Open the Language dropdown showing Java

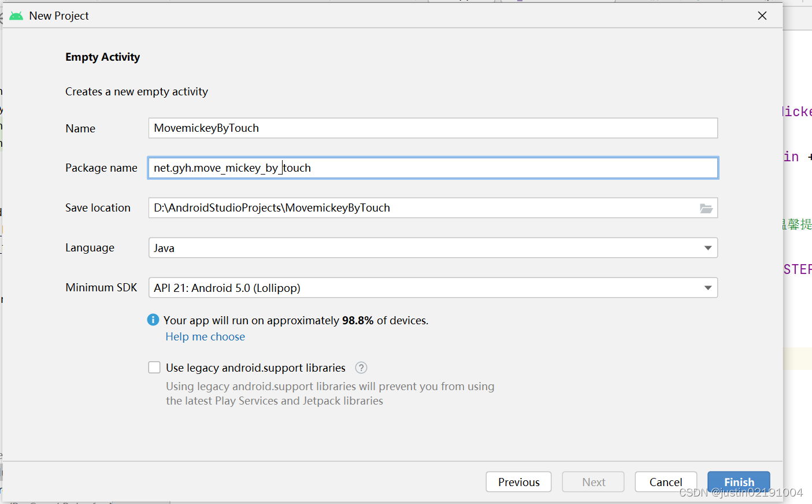pyautogui.click(x=433, y=248)
